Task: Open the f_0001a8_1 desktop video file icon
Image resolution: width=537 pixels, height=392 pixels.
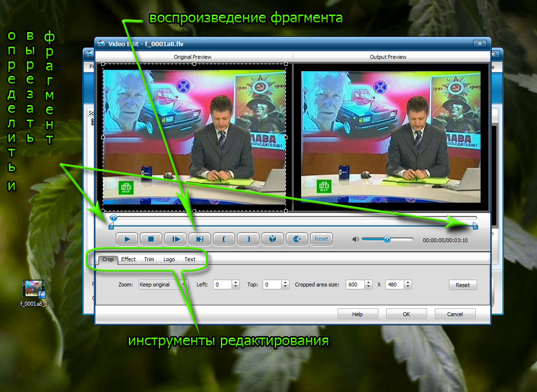Action: pos(34,289)
